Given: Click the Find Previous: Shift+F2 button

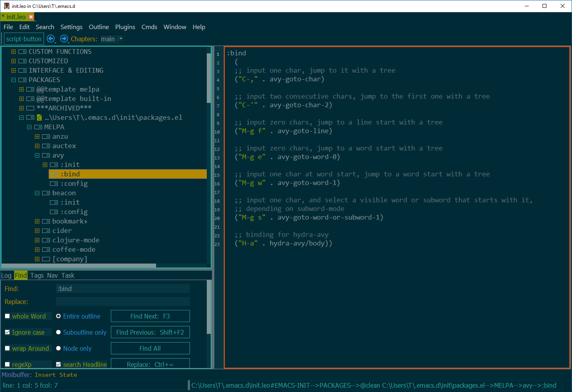Looking at the screenshot, I should click(150, 332).
